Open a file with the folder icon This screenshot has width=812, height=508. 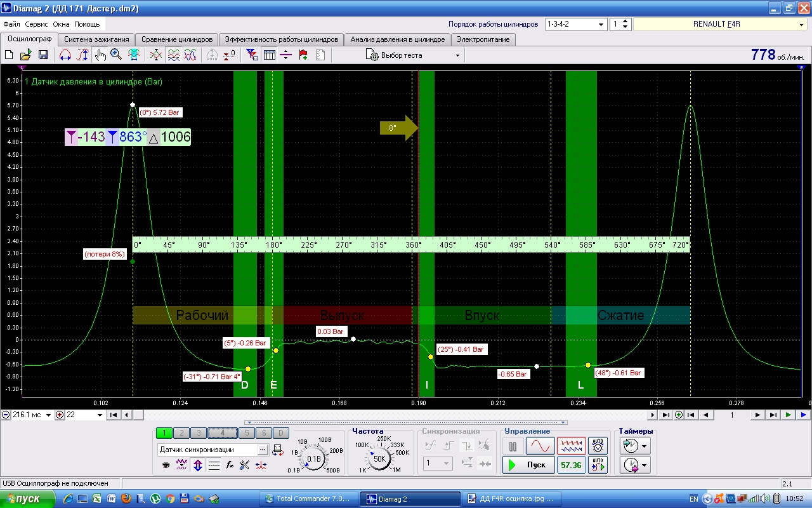pos(26,55)
